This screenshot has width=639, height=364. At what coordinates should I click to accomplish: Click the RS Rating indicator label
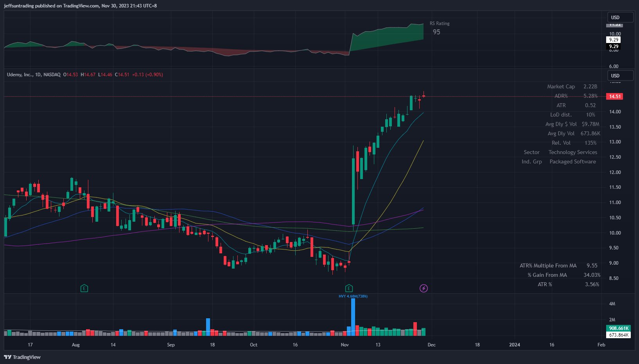[440, 23]
